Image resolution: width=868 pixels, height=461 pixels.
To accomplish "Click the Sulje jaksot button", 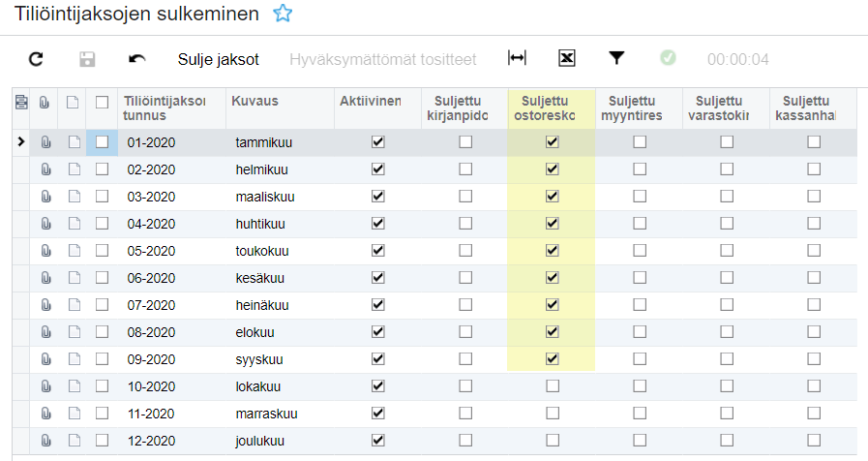I will pyautogui.click(x=218, y=59).
